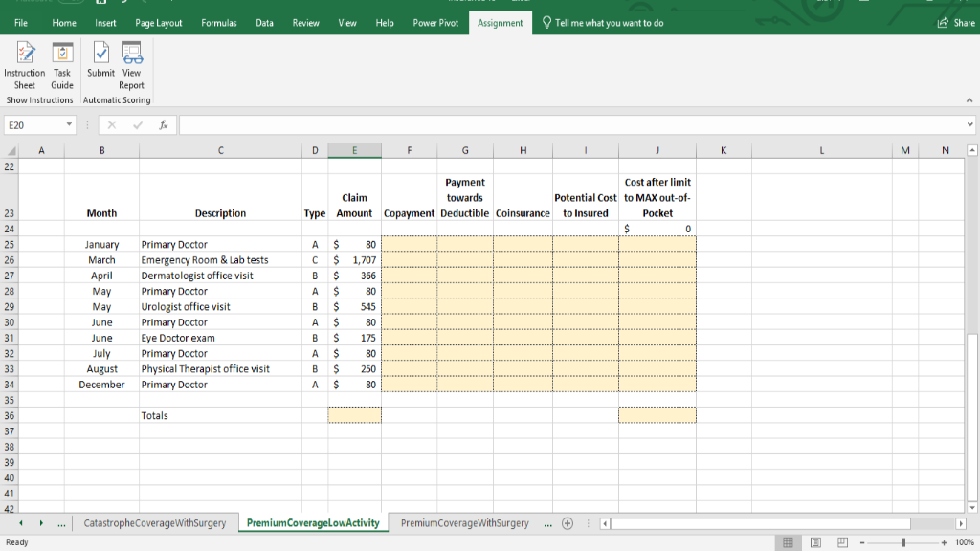Open the Instruction Sheet
The height and width of the screenshot is (551, 980).
tap(24, 65)
